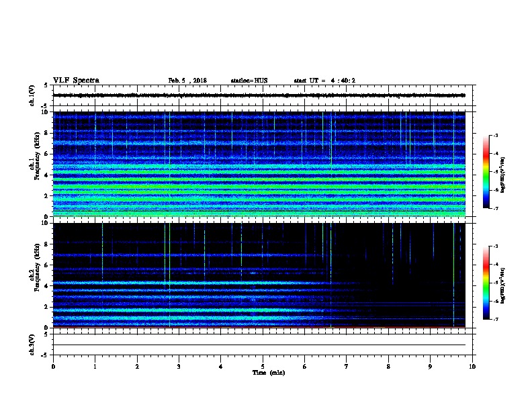Click tick label "3" on the time axis

pos(179,367)
